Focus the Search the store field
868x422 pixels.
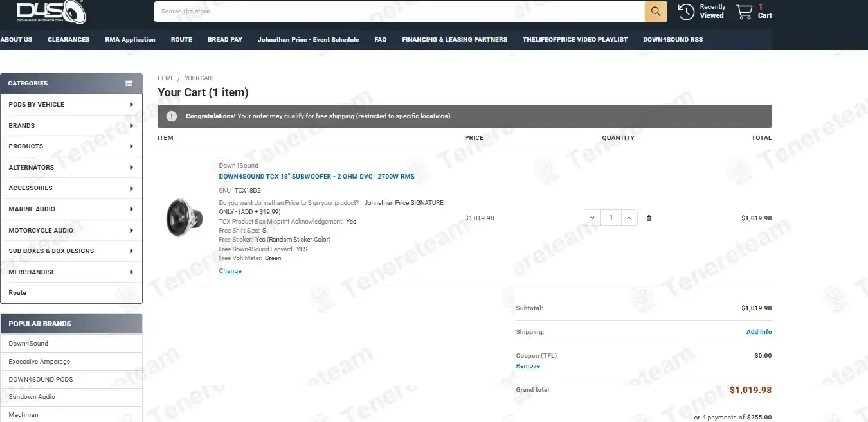click(399, 12)
